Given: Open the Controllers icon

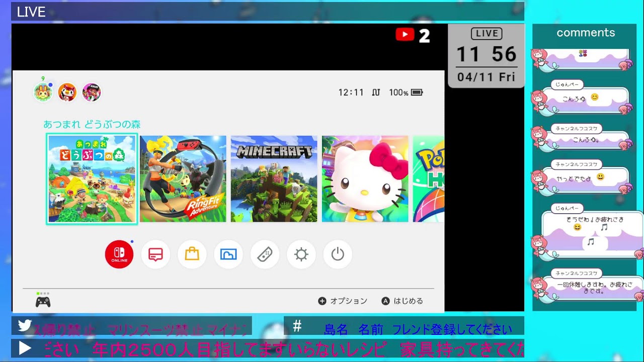Looking at the screenshot, I should click(x=265, y=254).
